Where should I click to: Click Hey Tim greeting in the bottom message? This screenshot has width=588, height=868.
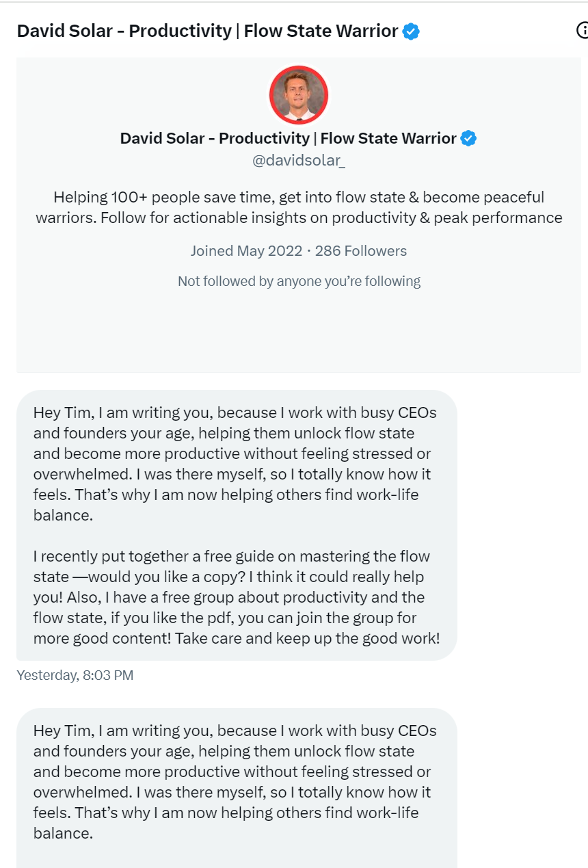pos(64,731)
